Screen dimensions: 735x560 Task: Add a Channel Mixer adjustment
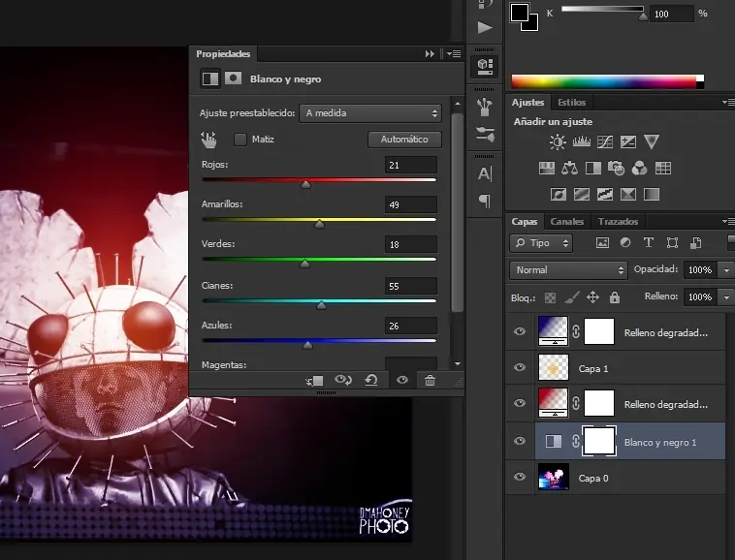point(639,168)
